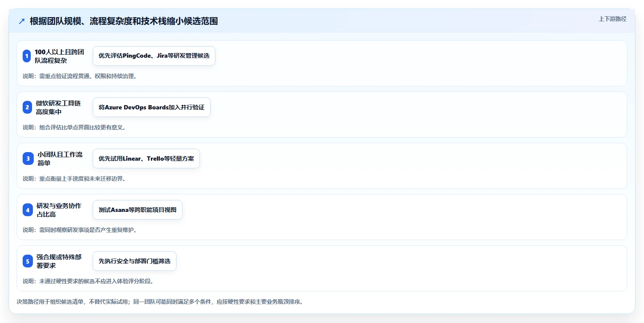Click the step 4 number badge
644x323 pixels.
point(28,210)
